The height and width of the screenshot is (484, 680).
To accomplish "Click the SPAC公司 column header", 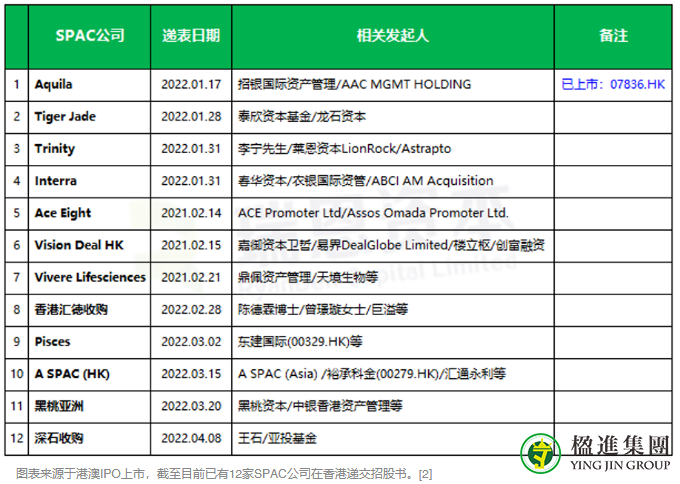I will 90,36.
